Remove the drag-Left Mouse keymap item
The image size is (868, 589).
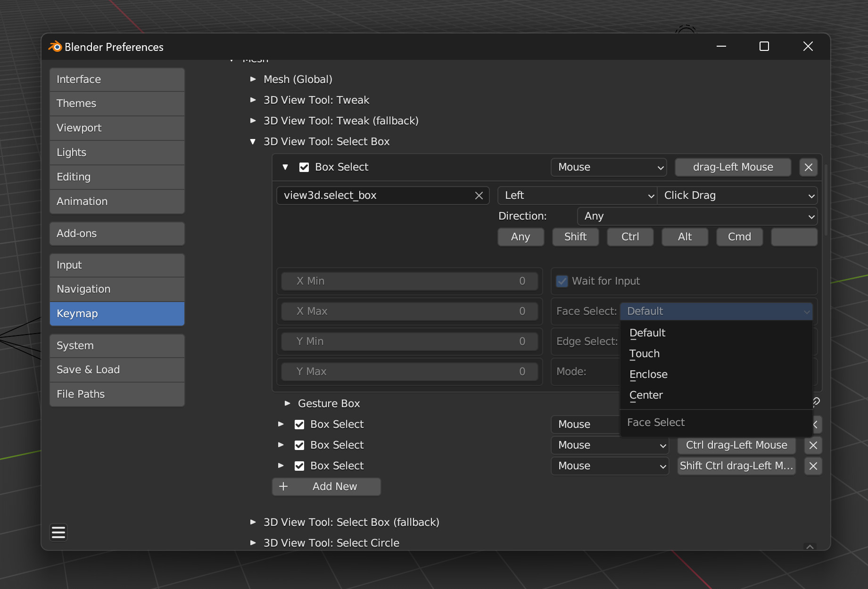[809, 167]
